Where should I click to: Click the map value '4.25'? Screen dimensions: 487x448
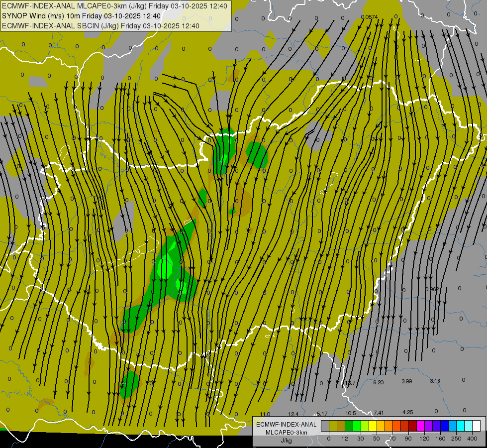tap(408, 412)
